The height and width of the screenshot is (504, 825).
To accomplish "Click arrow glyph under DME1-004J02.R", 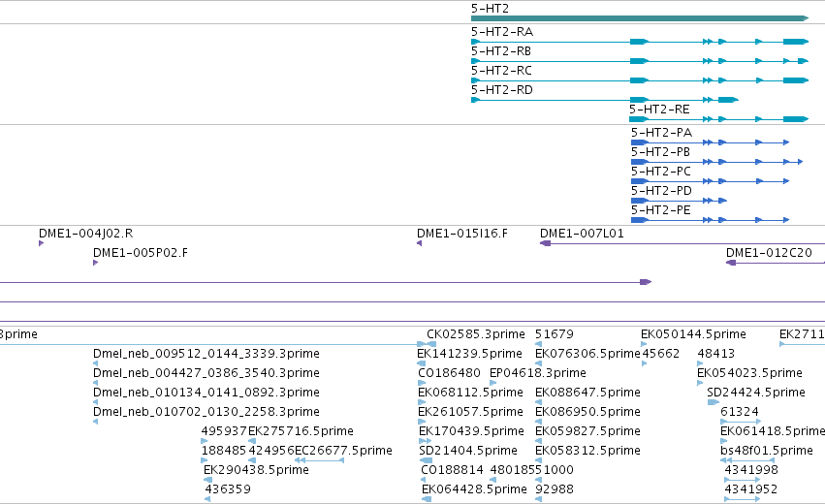I will click(x=41, y=243).
